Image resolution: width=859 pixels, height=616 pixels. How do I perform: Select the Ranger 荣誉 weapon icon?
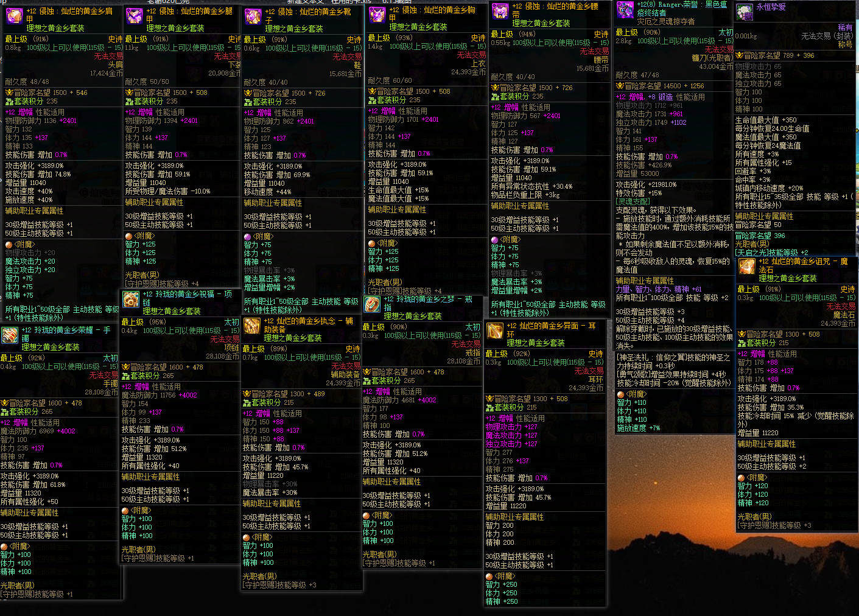[x=625, y=9]
